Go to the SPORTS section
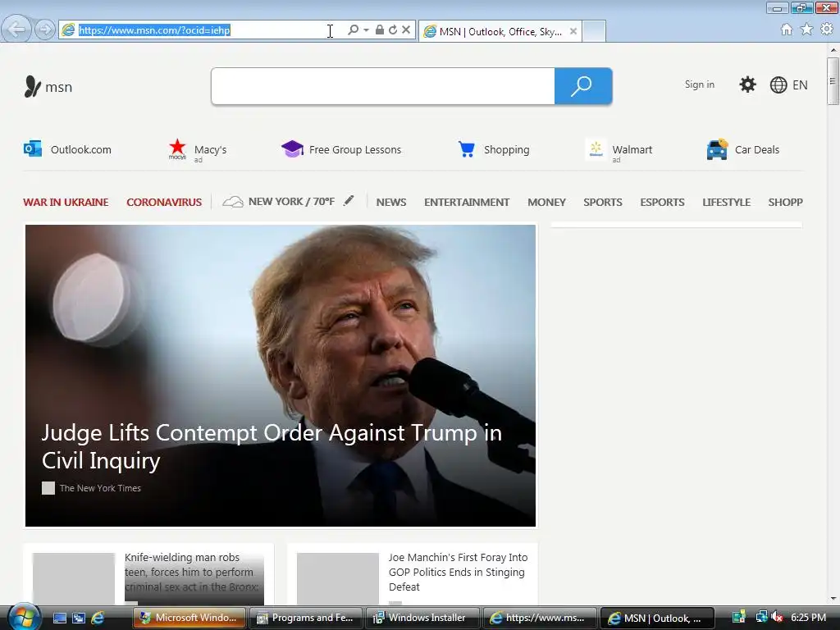This screenshot has height=630, width=840. point(603,203)
